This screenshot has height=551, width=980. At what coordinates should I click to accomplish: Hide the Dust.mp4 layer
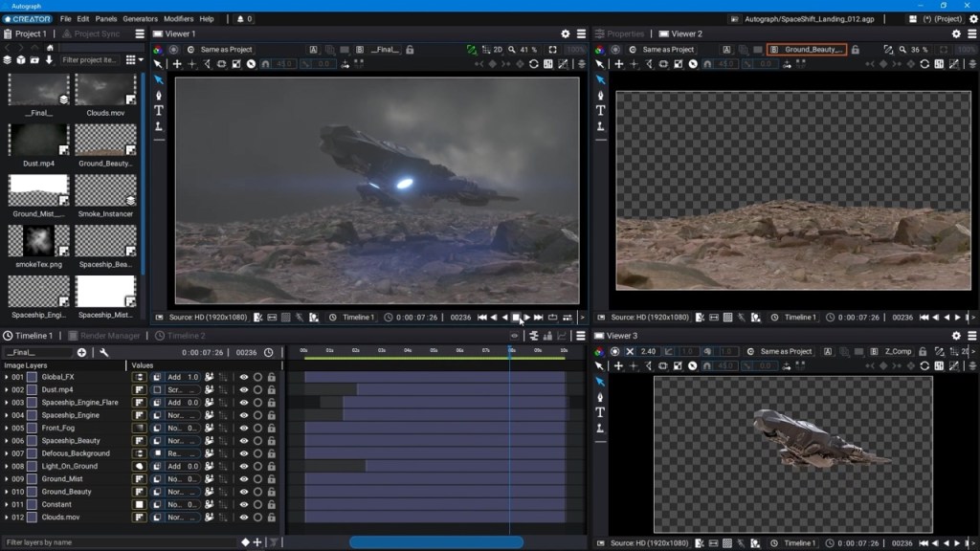point(244,390)
